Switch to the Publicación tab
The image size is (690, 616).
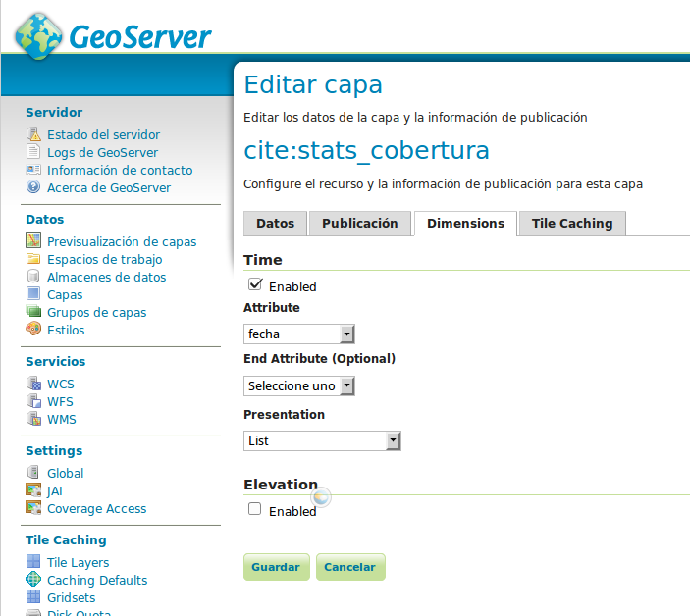click(360, 224)
